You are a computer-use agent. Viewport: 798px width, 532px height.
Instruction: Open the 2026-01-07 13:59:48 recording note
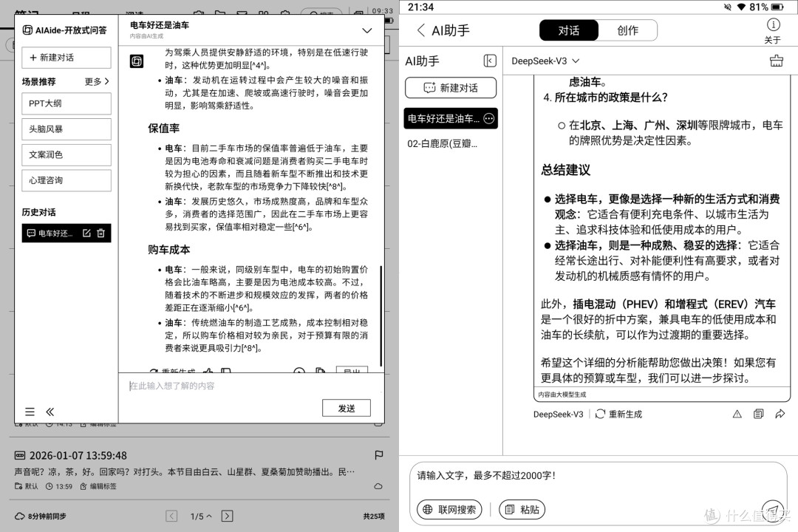coord(78,456)
